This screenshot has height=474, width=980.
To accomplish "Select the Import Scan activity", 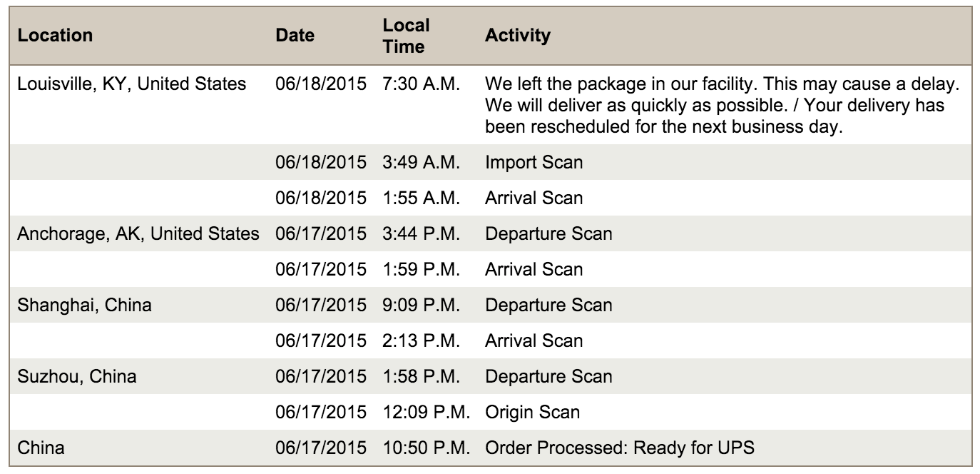I will click(534, 162).
